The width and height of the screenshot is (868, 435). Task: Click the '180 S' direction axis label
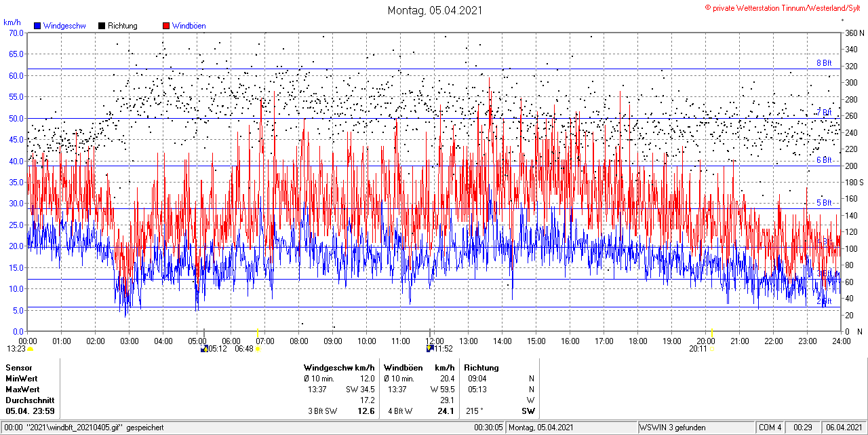pyautogui.click(x=854, y=183)
